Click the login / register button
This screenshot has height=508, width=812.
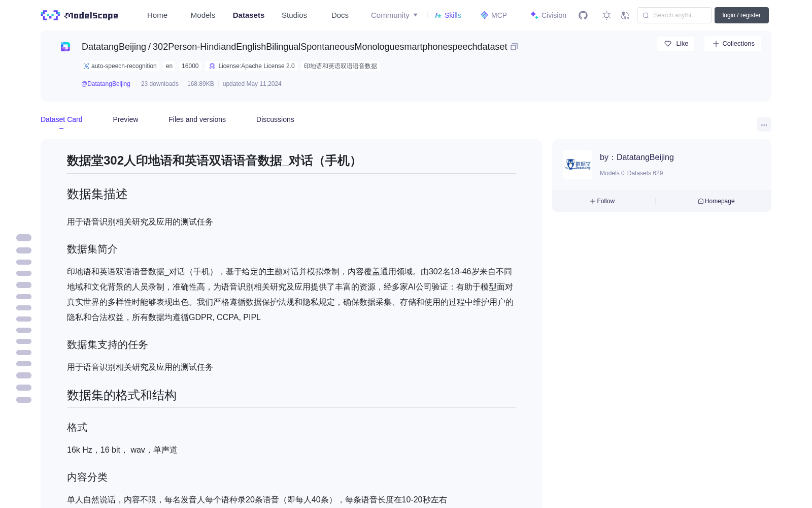coord(741,15)
